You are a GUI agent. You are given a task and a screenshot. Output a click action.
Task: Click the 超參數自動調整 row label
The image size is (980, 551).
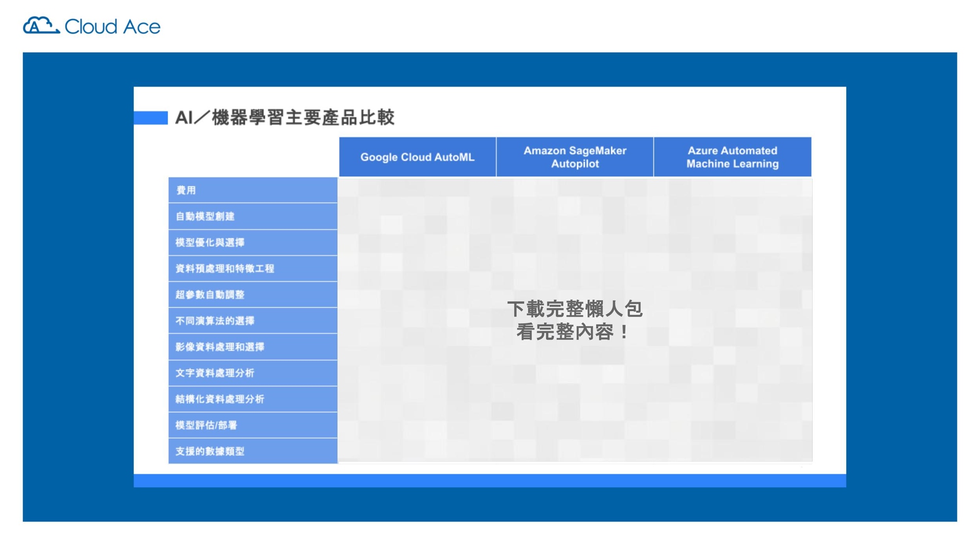[x=210, y=295]
